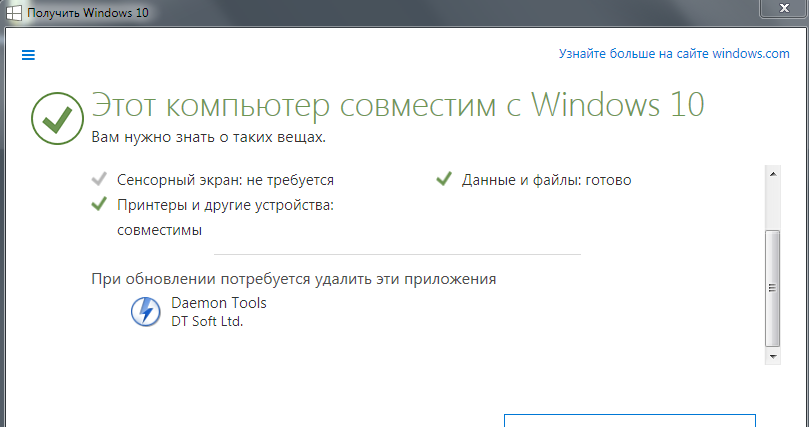
Task: Click the Windows logo in title bar
Action: 14,12
